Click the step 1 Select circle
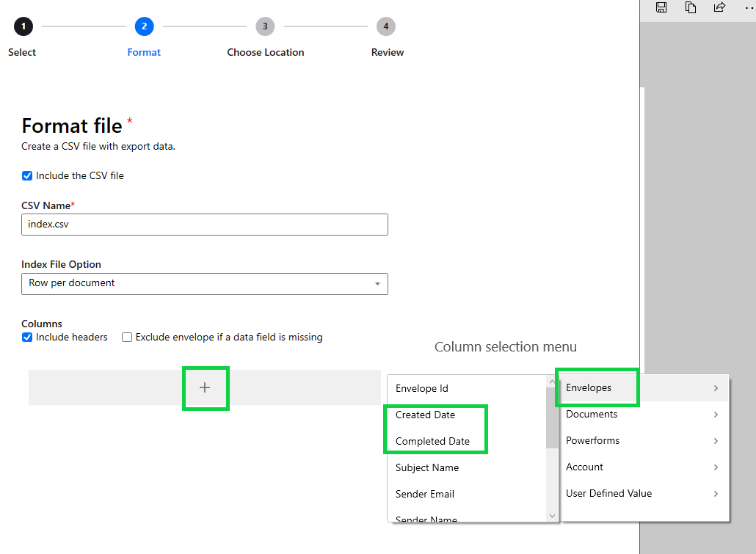Screen dimensions: 756x554 (x=22, y=26)
